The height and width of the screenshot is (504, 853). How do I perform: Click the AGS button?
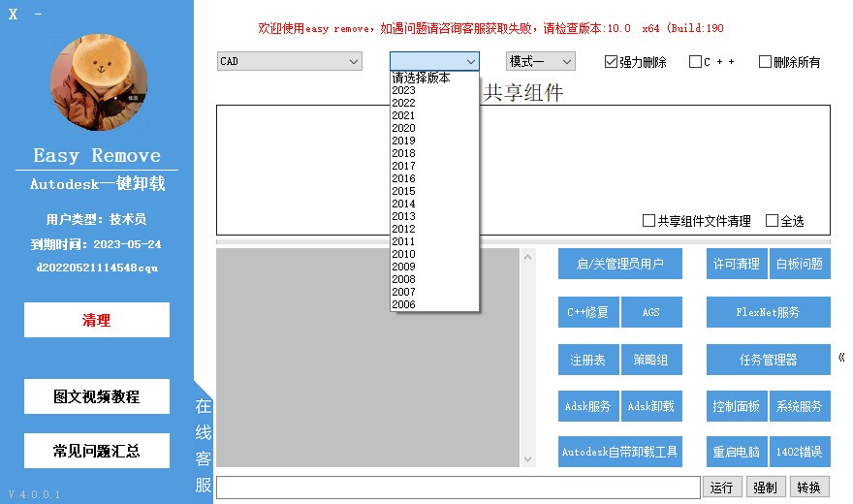(651, 312)
